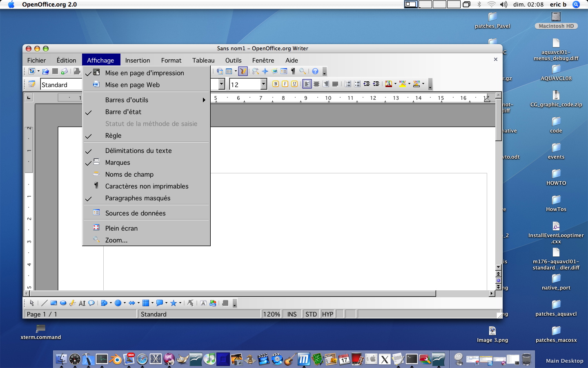Open the background color dropdown arrow
Screen dimensions: 588x368
(x=423, y=84)
